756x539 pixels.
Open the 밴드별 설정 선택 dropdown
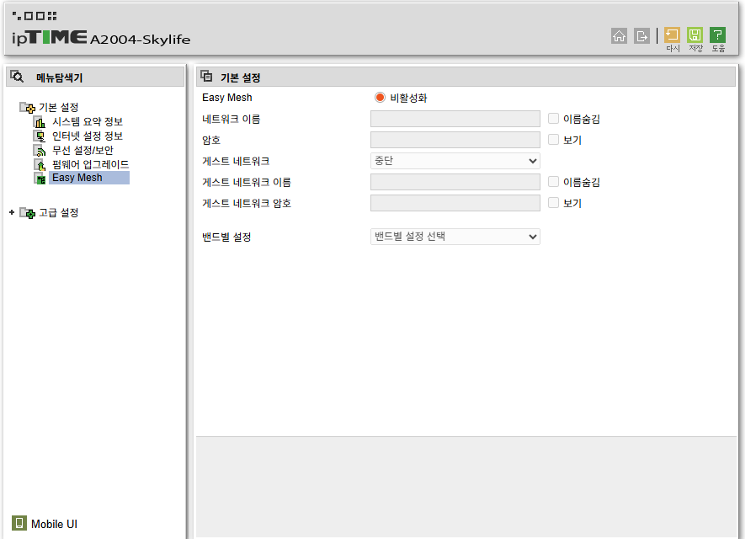pos(455,237)
